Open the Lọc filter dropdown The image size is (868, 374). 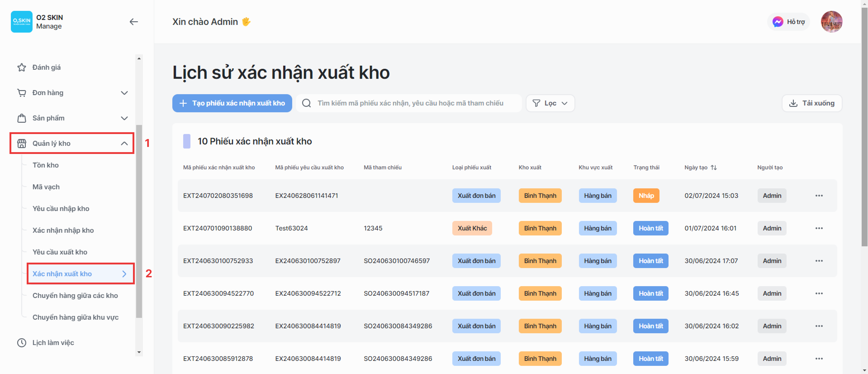pos(550,103)
